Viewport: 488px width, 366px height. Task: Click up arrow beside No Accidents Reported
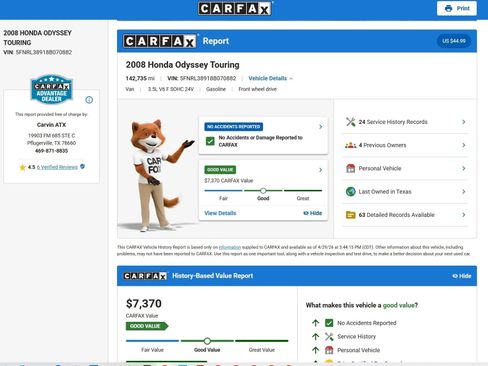pos(315,323)
